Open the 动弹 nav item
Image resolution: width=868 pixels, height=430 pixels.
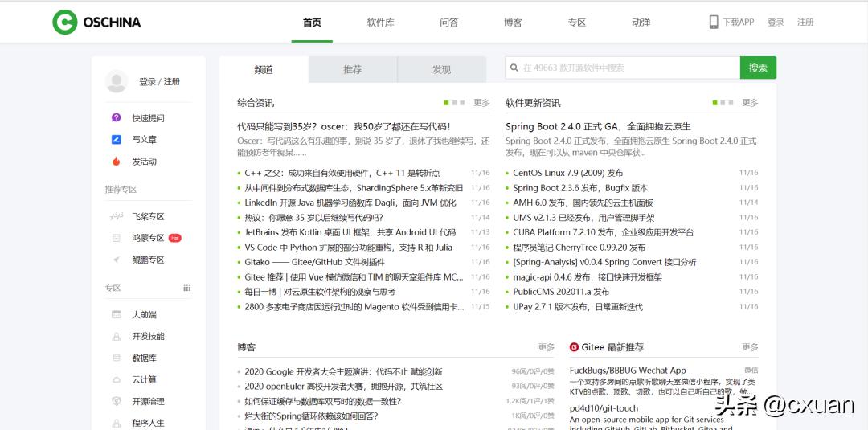pyautogui.click(x=641, y=23)
